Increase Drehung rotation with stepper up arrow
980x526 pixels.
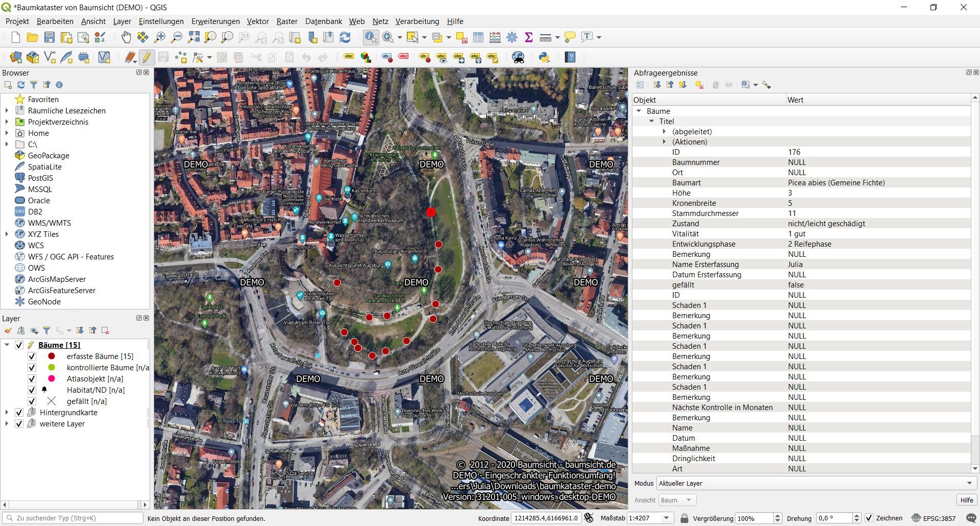857,515
